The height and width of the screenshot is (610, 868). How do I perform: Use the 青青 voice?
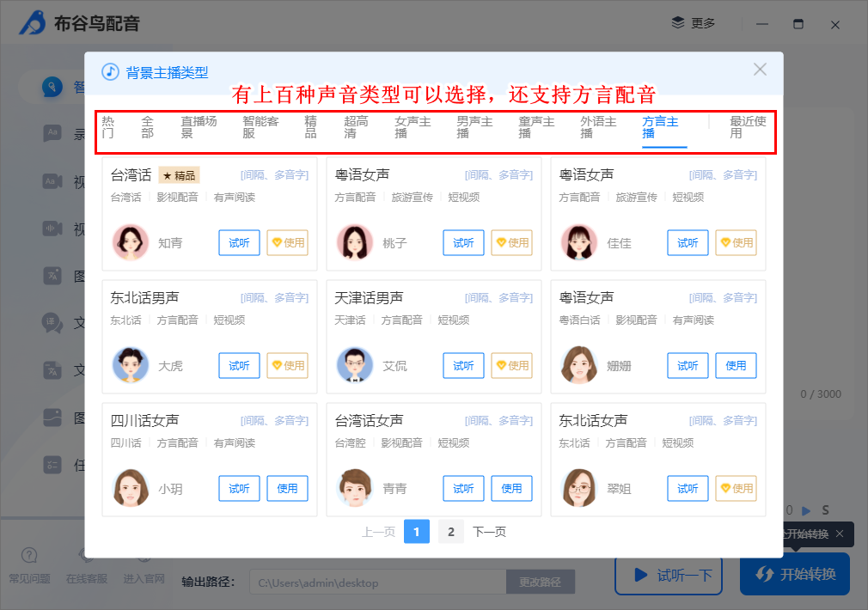(x=511, y=489)
